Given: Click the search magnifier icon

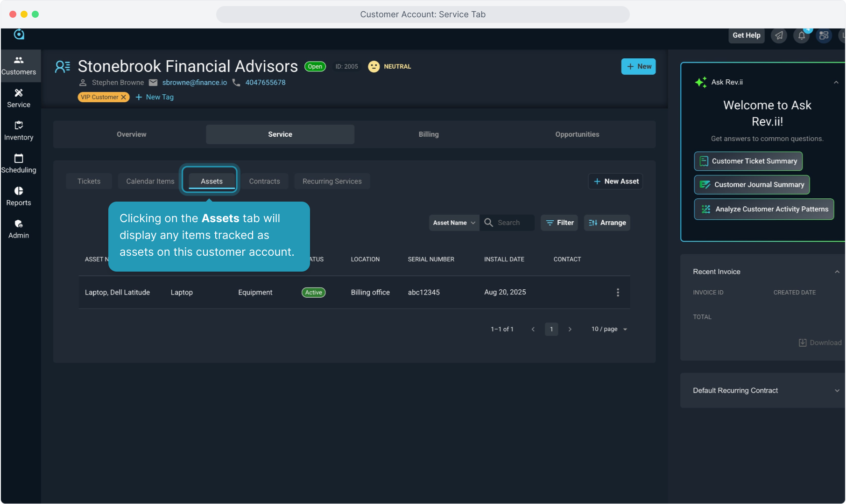Looking at the screenshot, I should point(489,223).
